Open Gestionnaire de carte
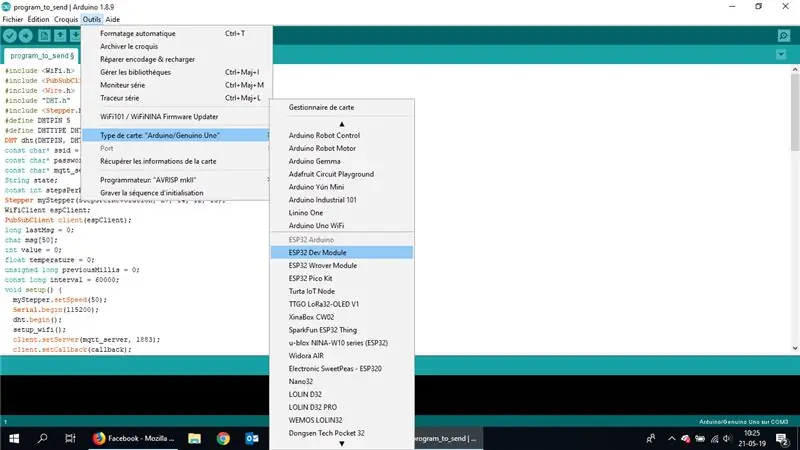This screenshot has height=450, width=800. [342, 107]
